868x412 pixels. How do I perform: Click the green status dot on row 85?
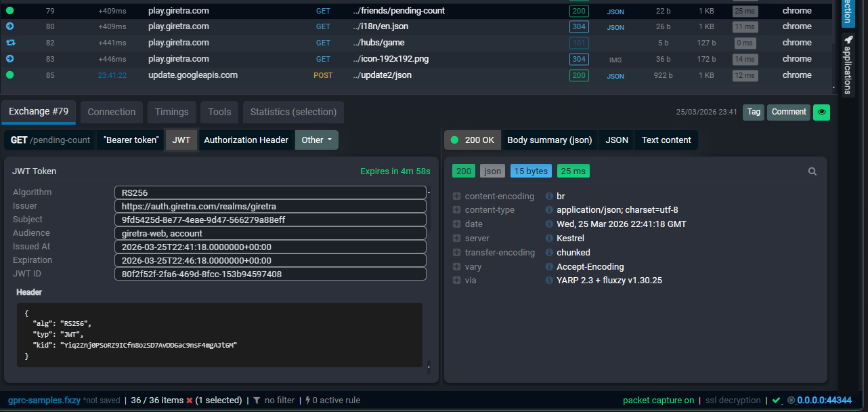pos(8,75)
